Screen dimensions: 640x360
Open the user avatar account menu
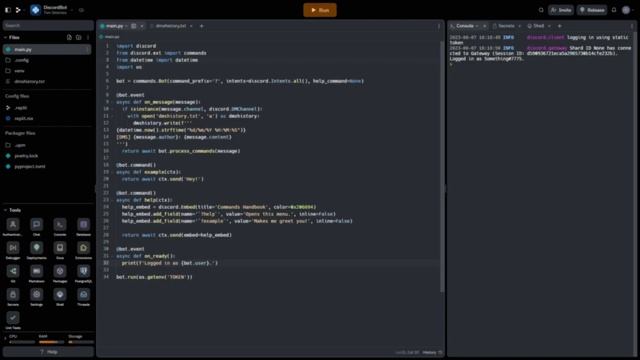coord(626,10)
